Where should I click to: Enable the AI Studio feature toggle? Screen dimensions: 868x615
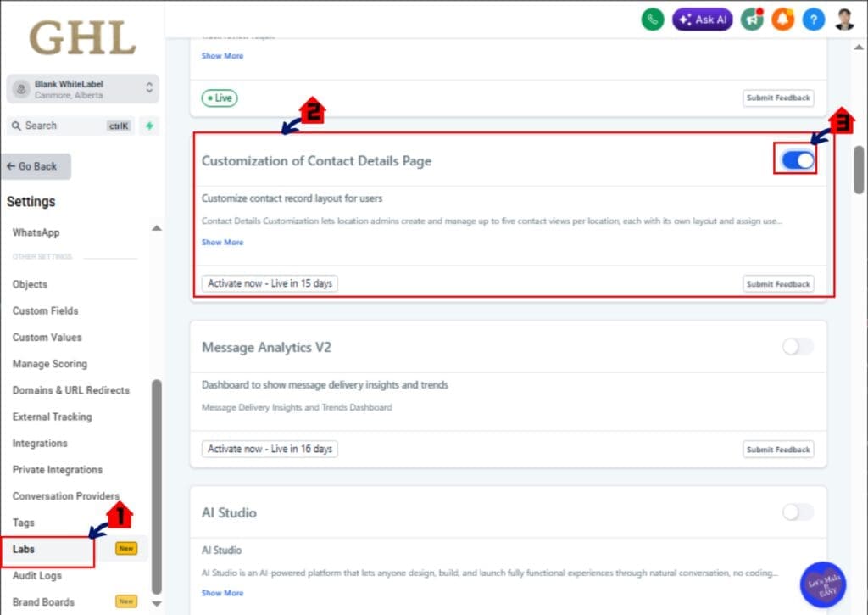coord(797,512)
